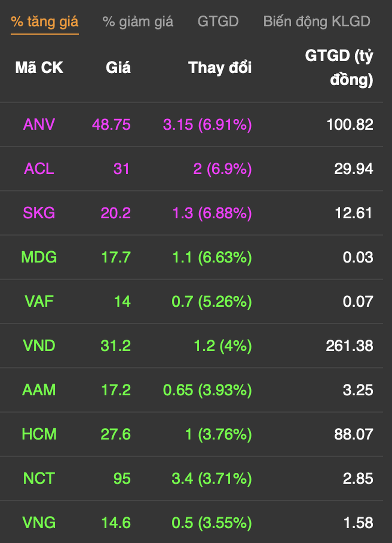Select the GTGD tab

[218, 21]
